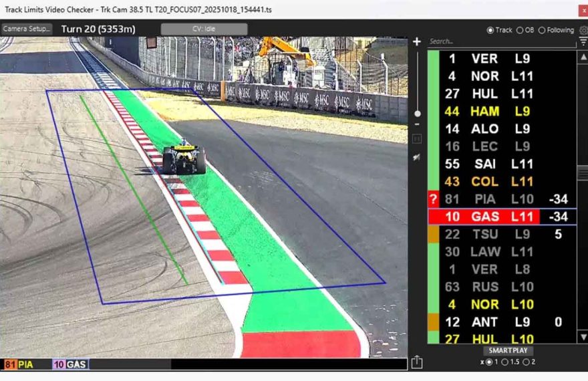Switch to the 81 PIA bottom tab
Image resolution: width=588 pixels, height=381 pixels.
19,364
